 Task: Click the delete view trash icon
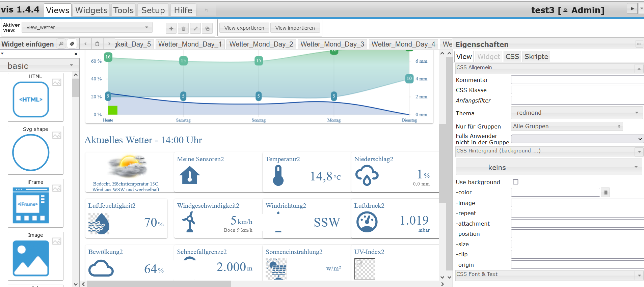coord(183,28)
